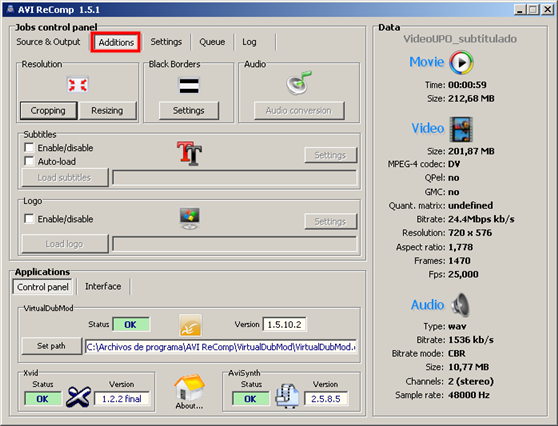Click the Black Borders stripes icon

coord(189,86)
